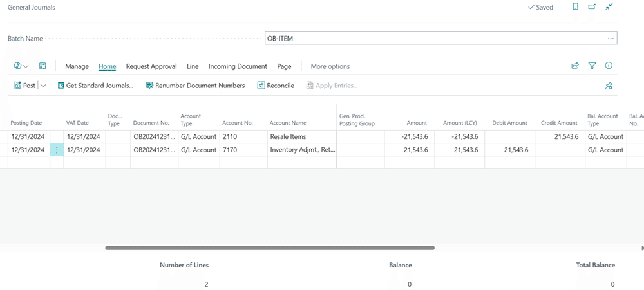Open the Batch Name lookup ellipsis
Viewport: 644px width, 290px height.
pyautogui.click(x=611, y=39)
